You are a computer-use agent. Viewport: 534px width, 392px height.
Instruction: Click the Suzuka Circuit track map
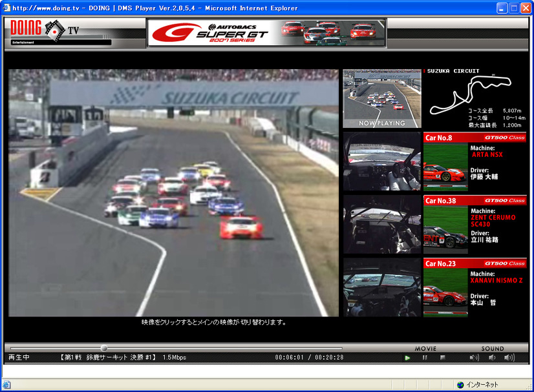[x=471, y=94]
